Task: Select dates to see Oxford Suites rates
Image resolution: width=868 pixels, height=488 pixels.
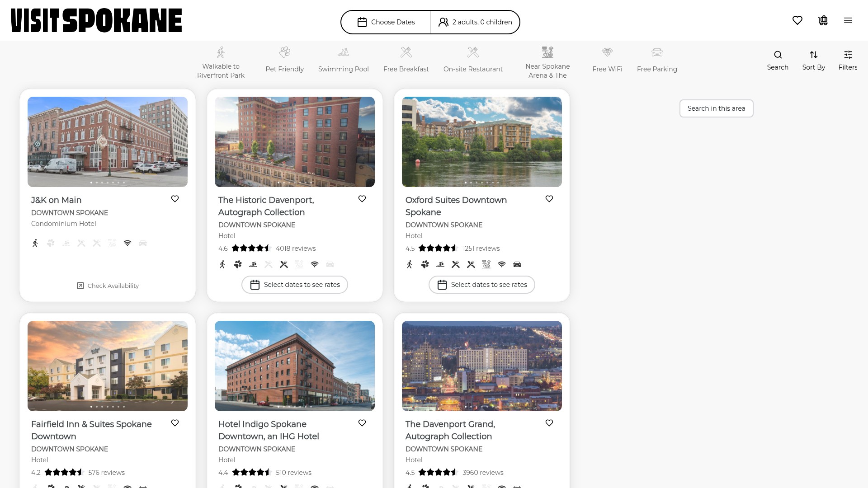Action: click(482, 285)
